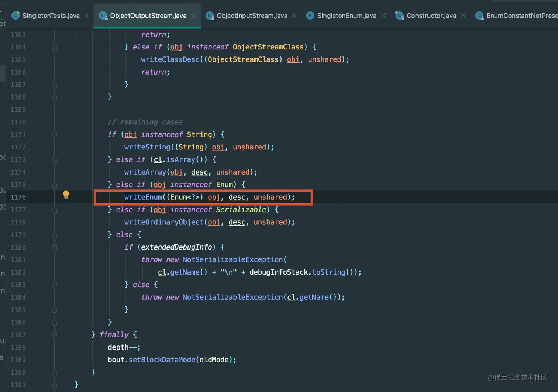This screenshot has height=392, width=558.
Task: Click the writeEnum method call
Action: (143, 197)
